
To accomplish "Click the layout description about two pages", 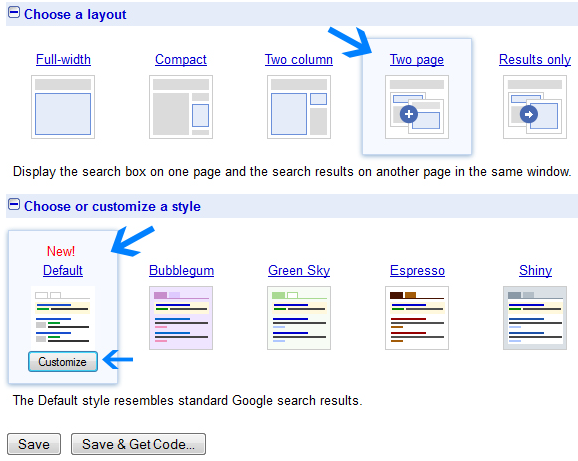I will [292, 172].
